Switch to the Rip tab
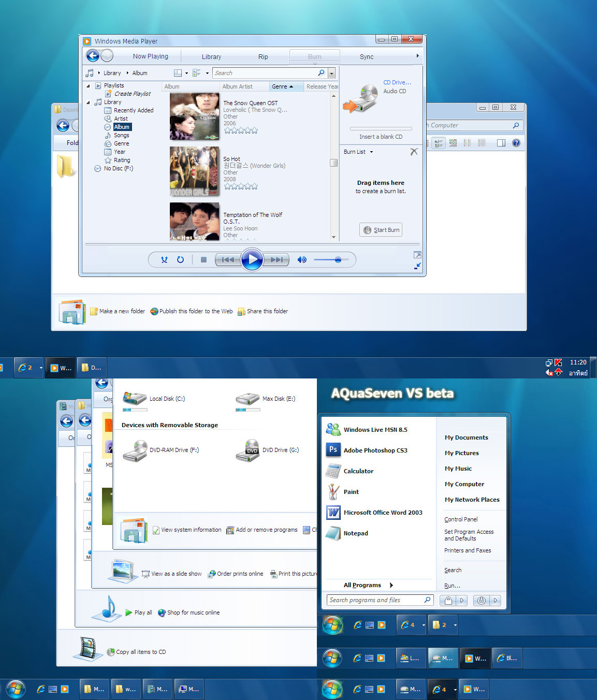The image size is (597, 700). (263, 57)
